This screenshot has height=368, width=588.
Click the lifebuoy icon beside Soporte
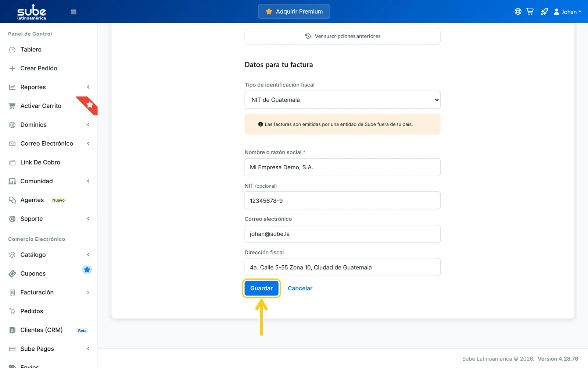click(12, 219)
